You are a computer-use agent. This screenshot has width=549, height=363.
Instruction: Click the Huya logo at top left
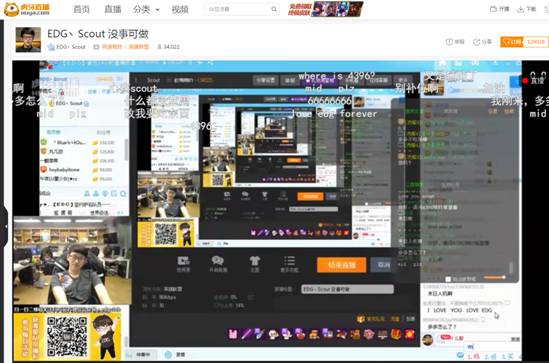click(x=27, y=9)
